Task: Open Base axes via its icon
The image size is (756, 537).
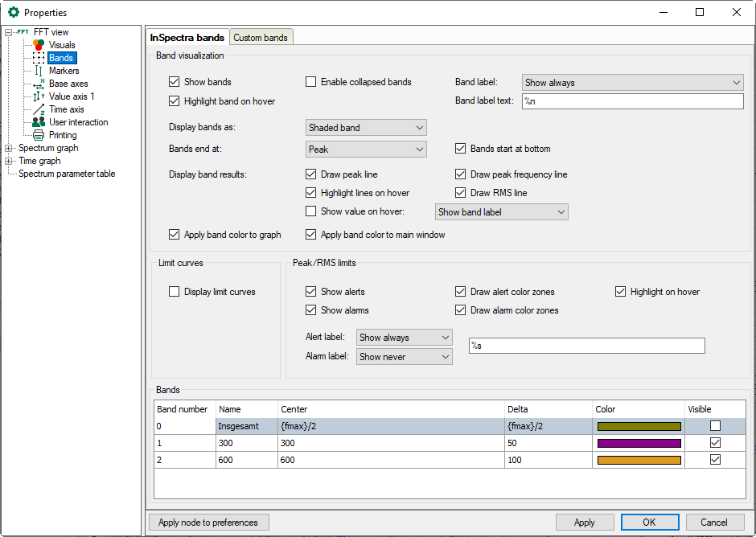Action: coord(39,84)
